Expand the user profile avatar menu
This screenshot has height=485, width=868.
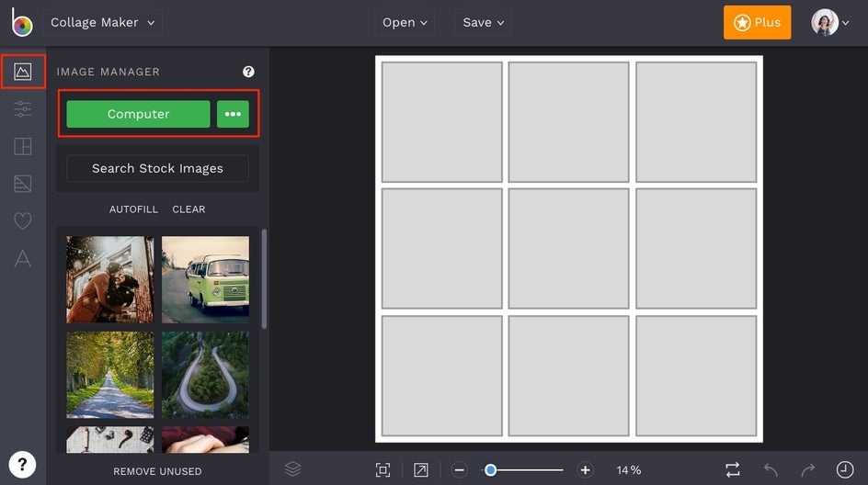point(829,23)
